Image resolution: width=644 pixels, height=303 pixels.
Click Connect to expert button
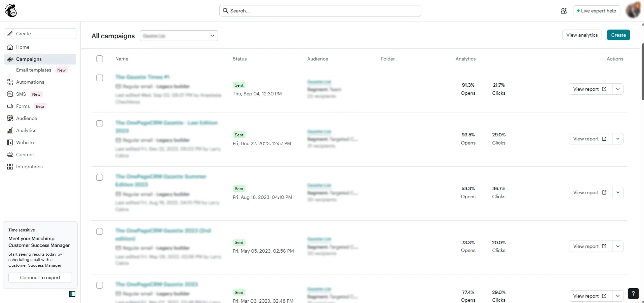tap(40, 277)
